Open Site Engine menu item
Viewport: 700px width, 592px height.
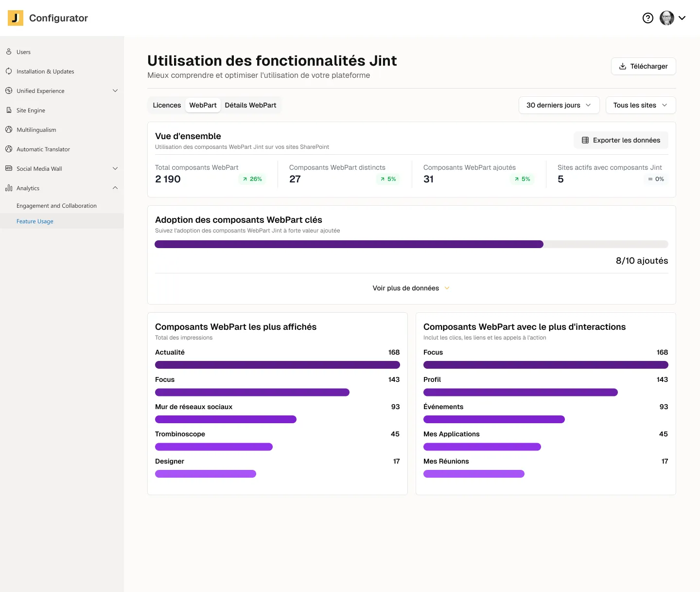pos(62,110)
